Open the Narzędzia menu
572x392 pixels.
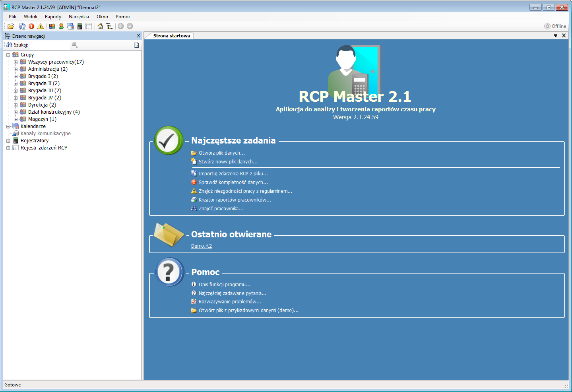click(79, 17)
